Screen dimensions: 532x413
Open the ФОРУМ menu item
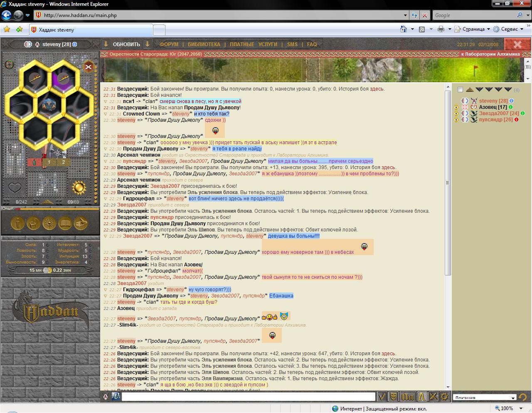(x=169, y=44)
